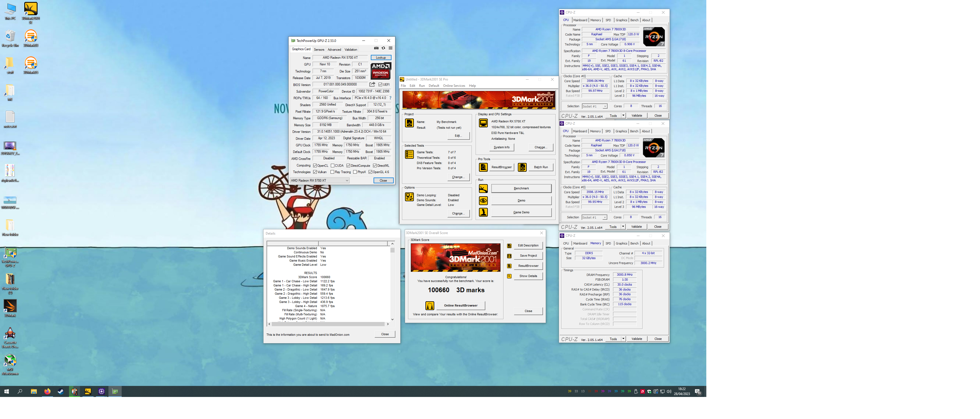980x419 pixels.
Task: Open GPU-Z hamburger menu icon
Action: click(390, 48)
